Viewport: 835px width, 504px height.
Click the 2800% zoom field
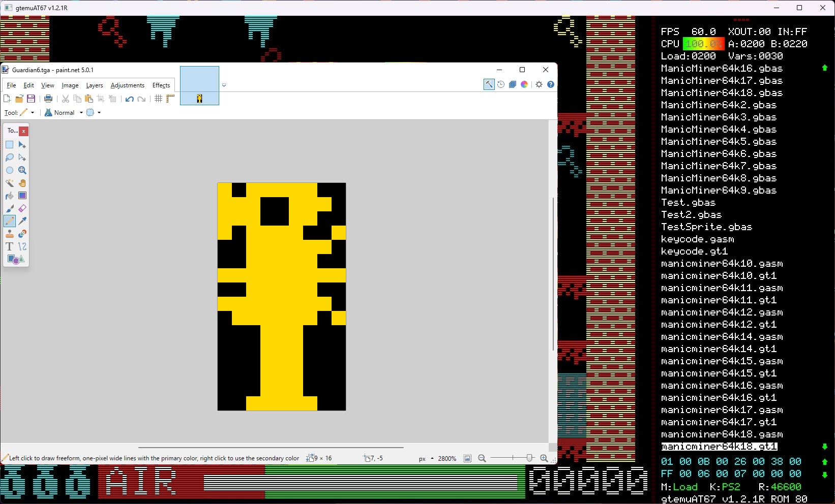point(447,458)
